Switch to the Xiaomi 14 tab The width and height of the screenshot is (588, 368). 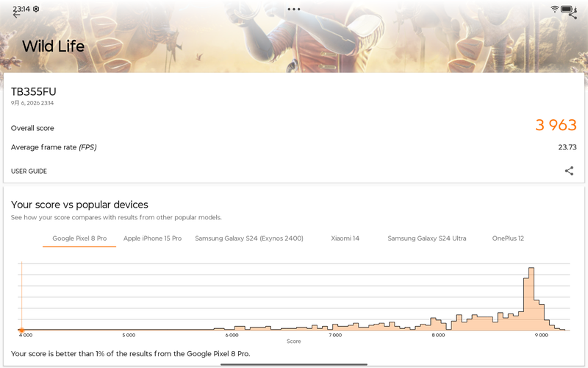345,238
